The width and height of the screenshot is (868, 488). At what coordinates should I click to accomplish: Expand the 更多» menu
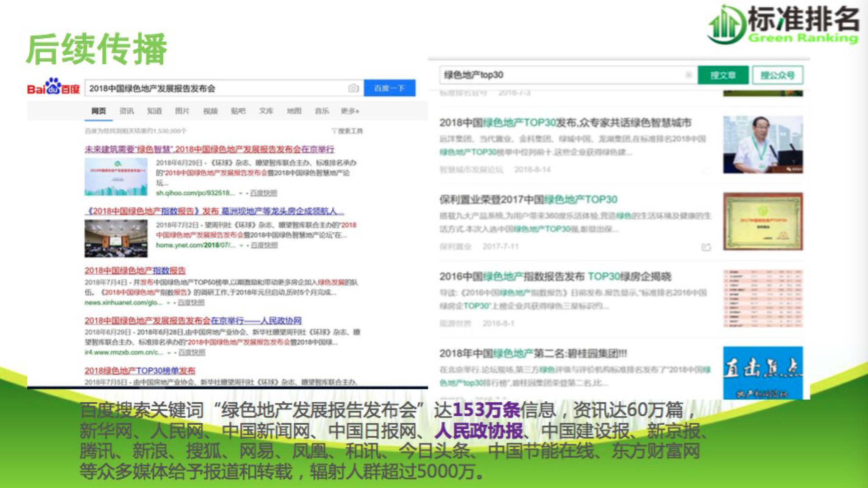click(x=350, y=111)
